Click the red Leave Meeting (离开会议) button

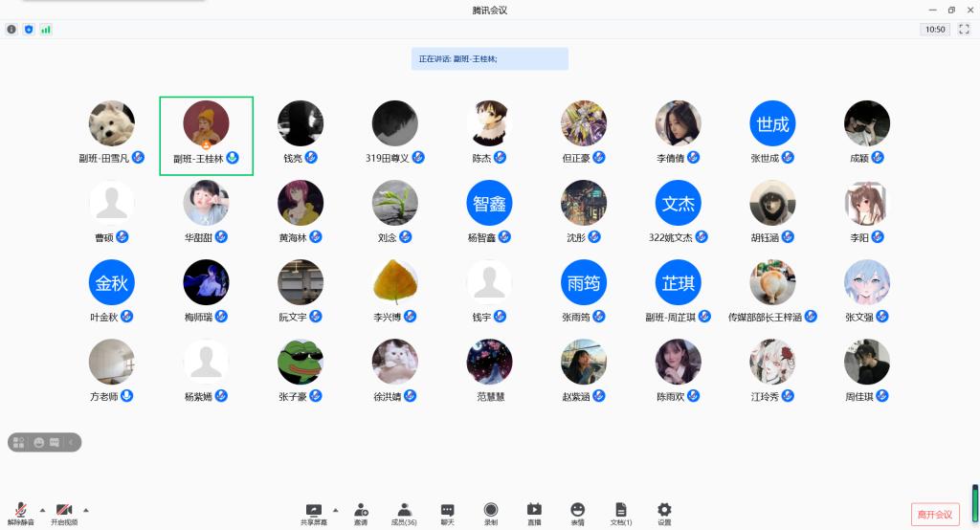(x=935, y=515)
